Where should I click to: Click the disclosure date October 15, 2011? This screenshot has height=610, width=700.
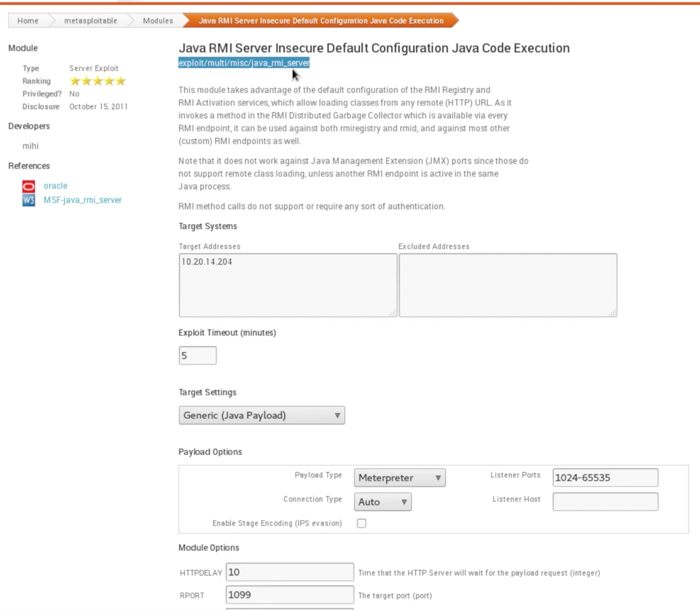click(x=98, y=106)
